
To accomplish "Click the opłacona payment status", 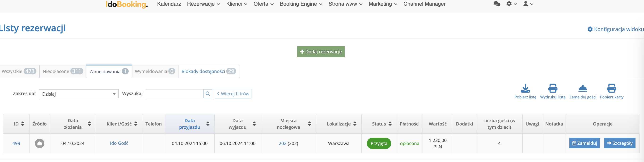I will [410, 143].
